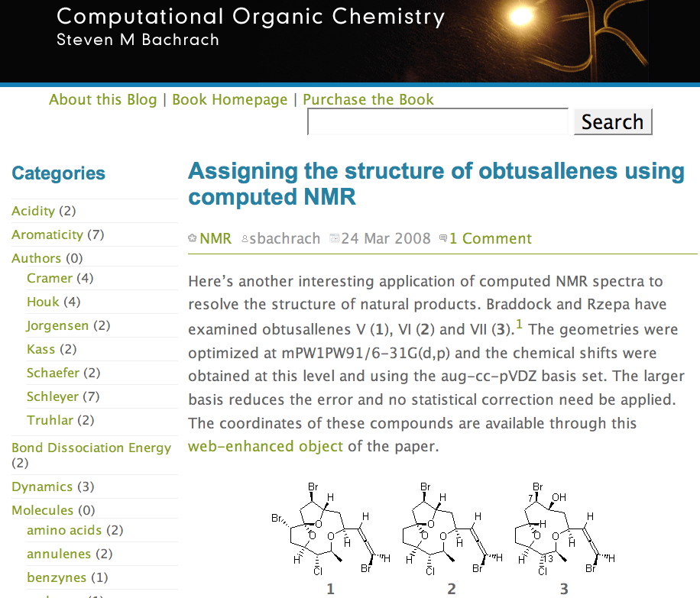Open the Bond Dissociation Energy category

[91, 448]
